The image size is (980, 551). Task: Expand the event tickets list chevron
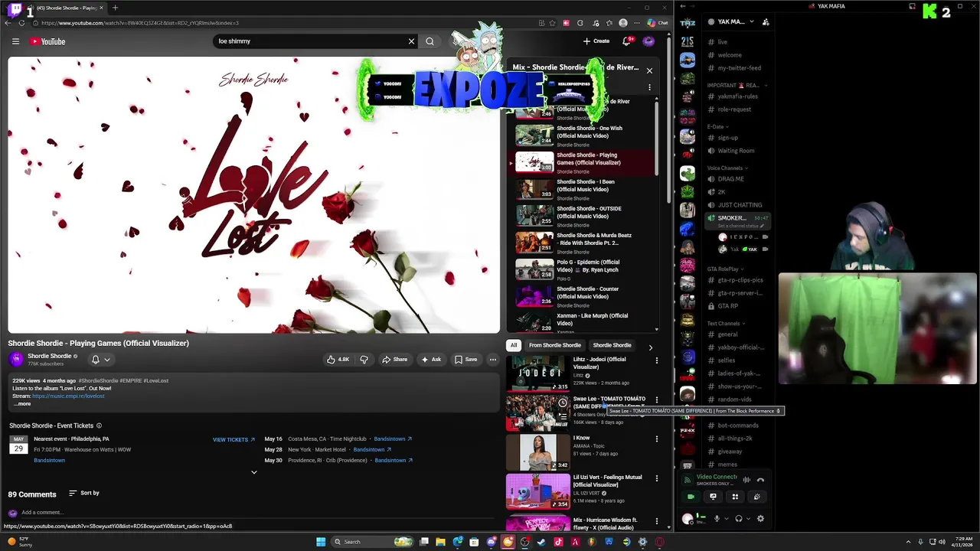[254, 472]
